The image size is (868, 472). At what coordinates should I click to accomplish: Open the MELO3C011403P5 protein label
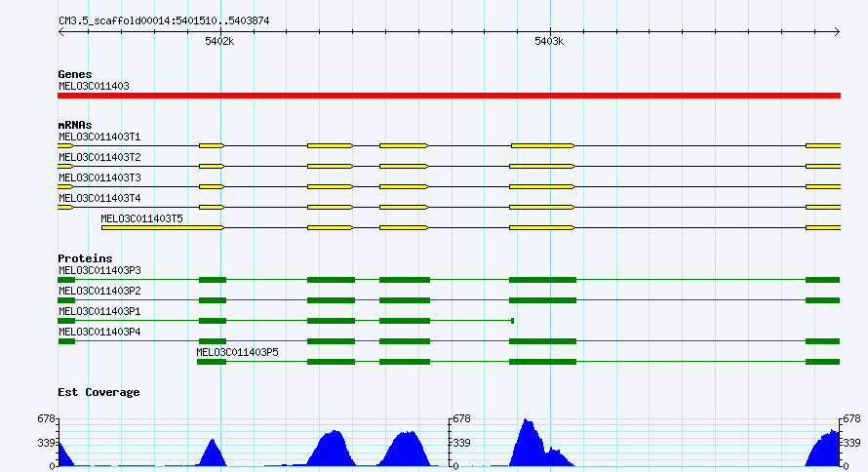(238, 352)
